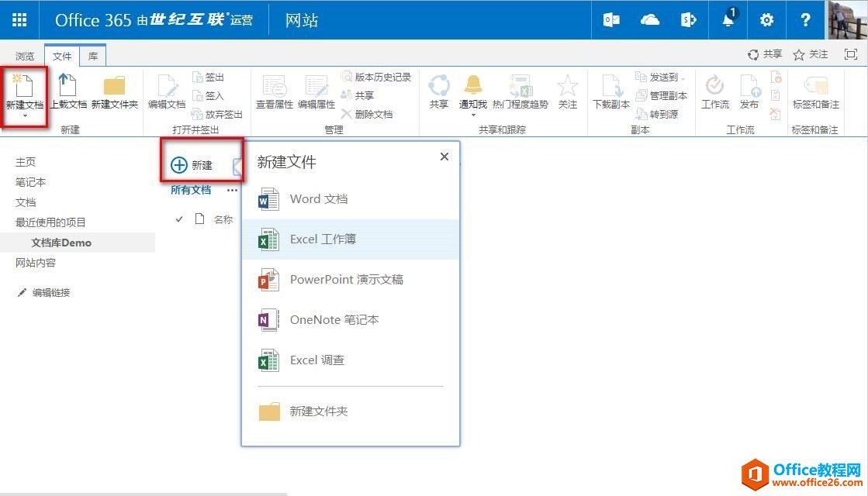Screen dimensions: 868x496
Task: Open 笔记本 in the left navigation
Action: [x=30, y=182]
